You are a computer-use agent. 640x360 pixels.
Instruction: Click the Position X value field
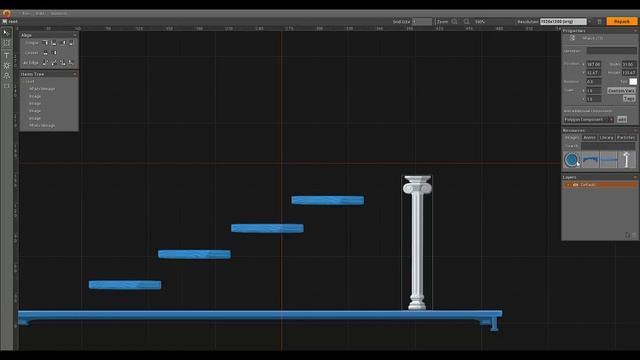click(x=593, y=64)
